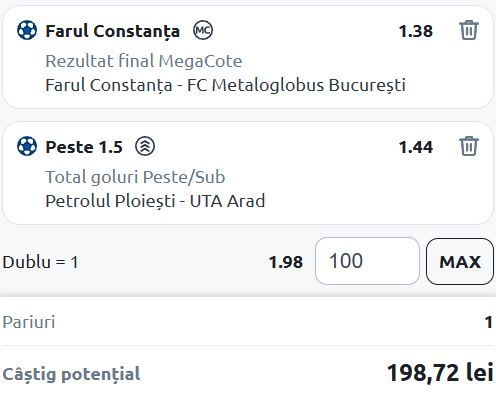
Task: Remove the Peste 1.5 bet using trash icon
Action: click(x=469, y=146)
